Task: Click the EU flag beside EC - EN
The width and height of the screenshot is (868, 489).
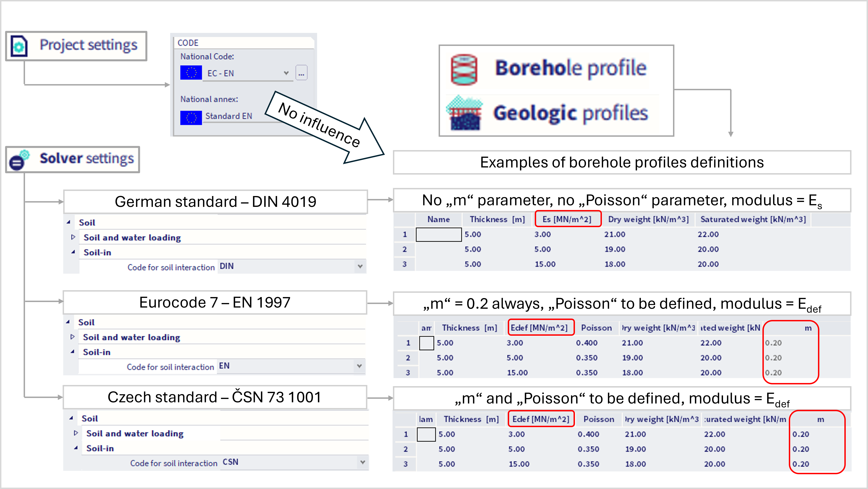Action: [191, 73]
